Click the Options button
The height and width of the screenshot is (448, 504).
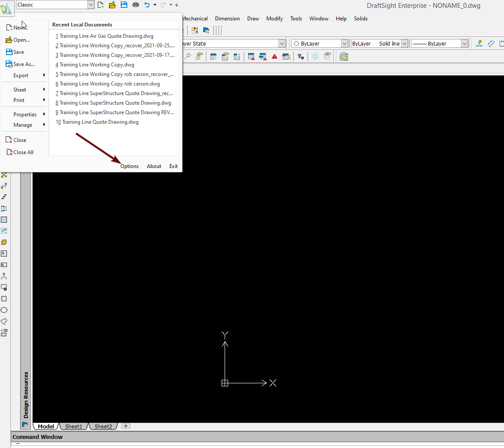click(129, 166)
